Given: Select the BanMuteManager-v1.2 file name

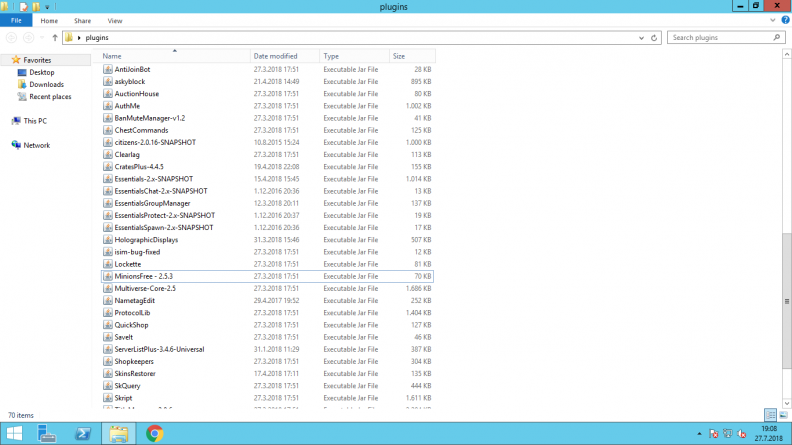Looking at the screenshot, I should click(150, 118).
